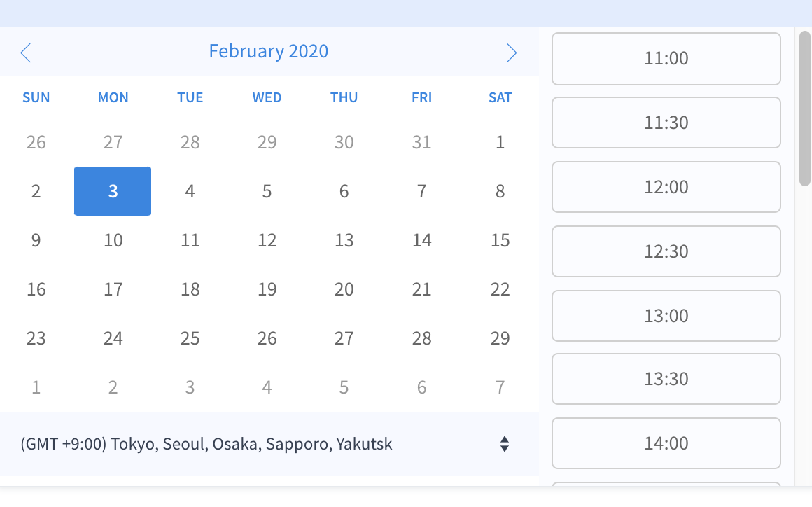
Task: Choose the 13:30 time slot
Action: [x=666, y=379]
